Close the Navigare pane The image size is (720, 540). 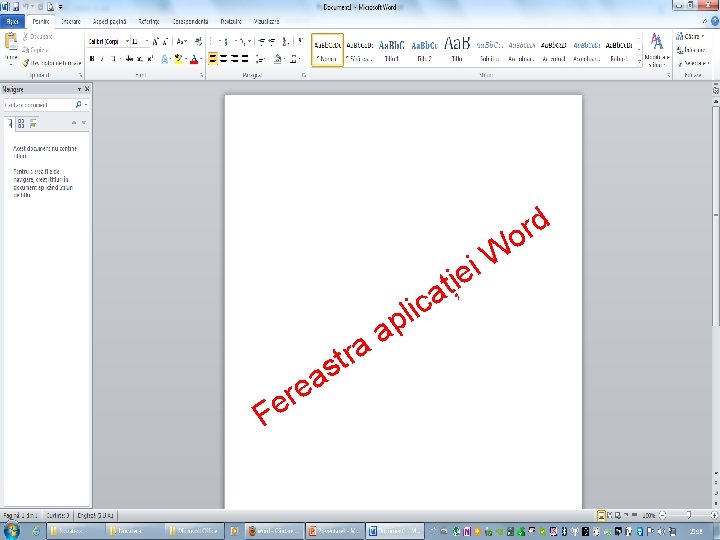(87, 89)
